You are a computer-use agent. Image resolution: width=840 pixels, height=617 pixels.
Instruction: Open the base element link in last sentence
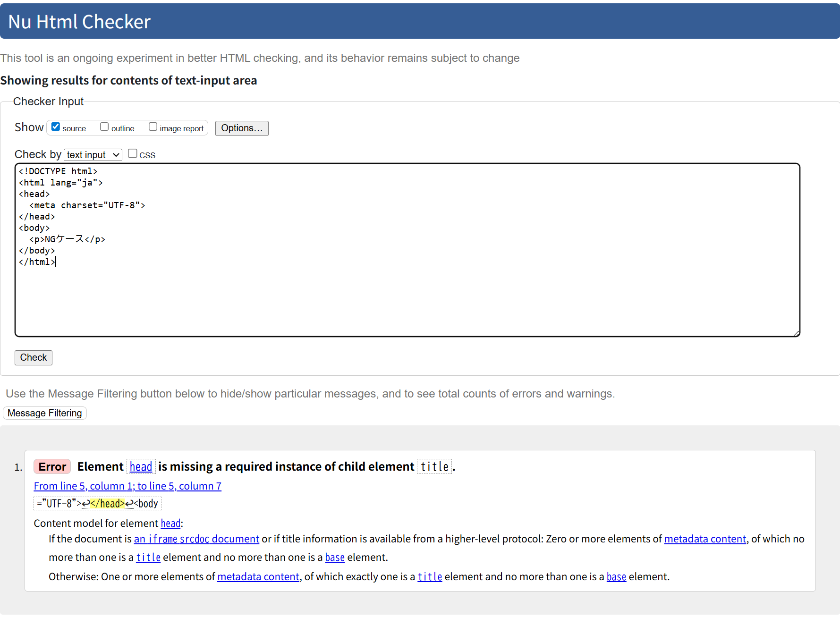[x=616, y=576]
